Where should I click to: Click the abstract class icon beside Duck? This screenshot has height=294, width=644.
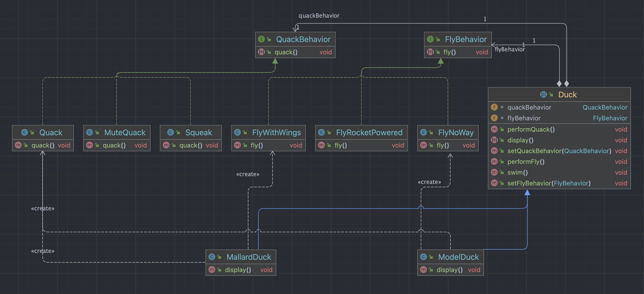543,94
